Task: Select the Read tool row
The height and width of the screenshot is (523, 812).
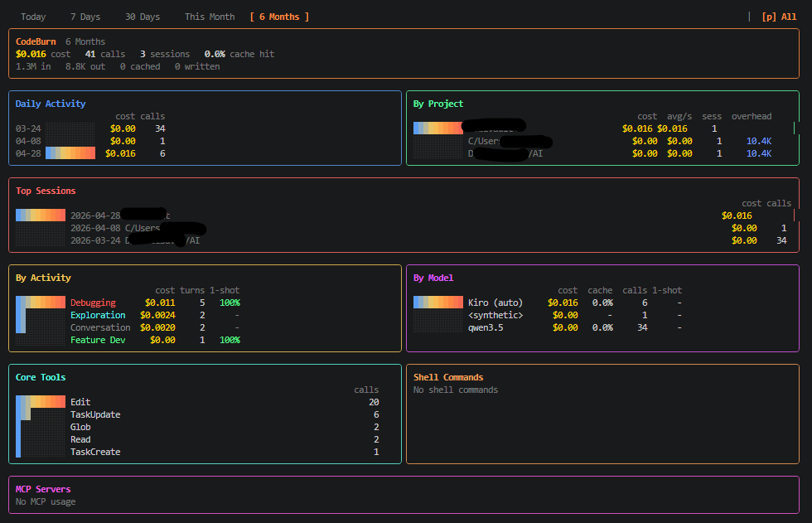Action: coord(197,439)
